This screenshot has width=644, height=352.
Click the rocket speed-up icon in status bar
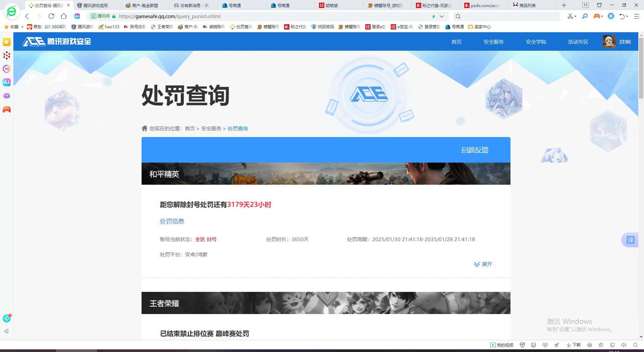pyautogui.click(x=556, y=345)
